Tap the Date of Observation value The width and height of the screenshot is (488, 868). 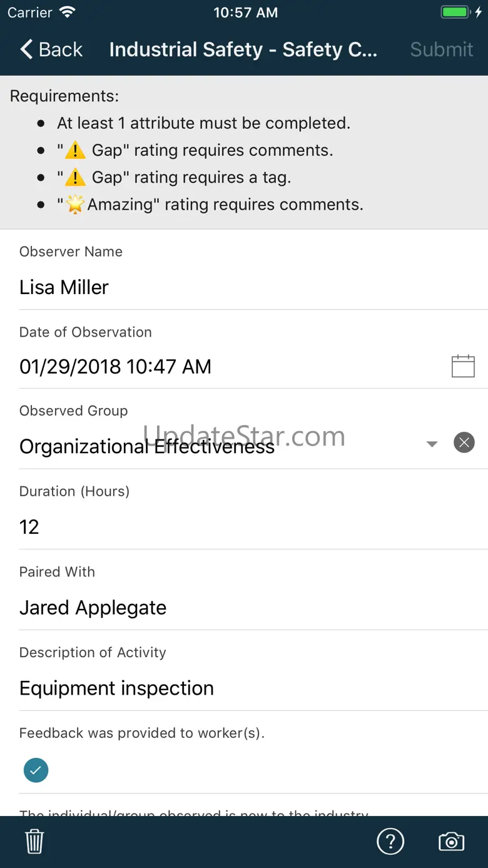[116, 367]
